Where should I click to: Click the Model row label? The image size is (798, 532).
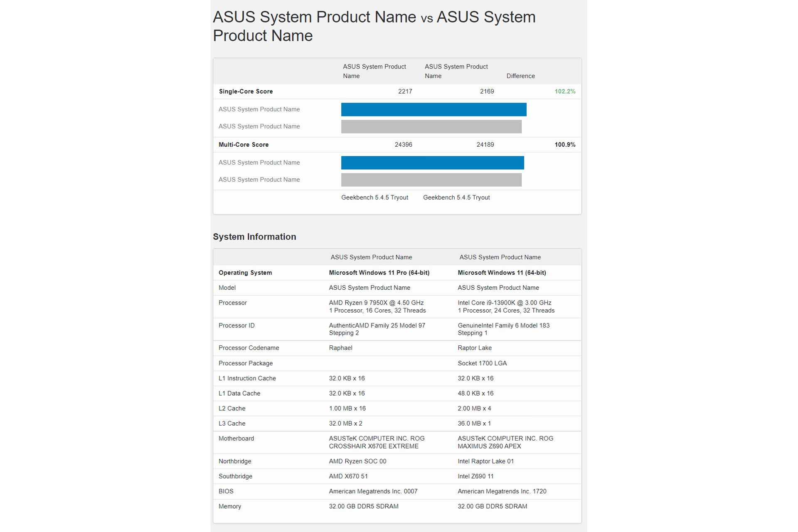click(x=227, y=288)
